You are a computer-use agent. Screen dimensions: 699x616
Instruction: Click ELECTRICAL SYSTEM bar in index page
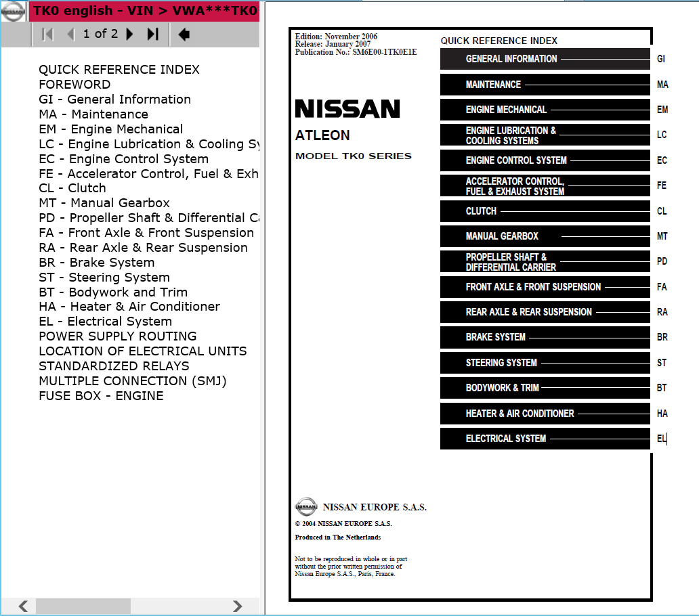pyautogui.click(x=545, y=439)
